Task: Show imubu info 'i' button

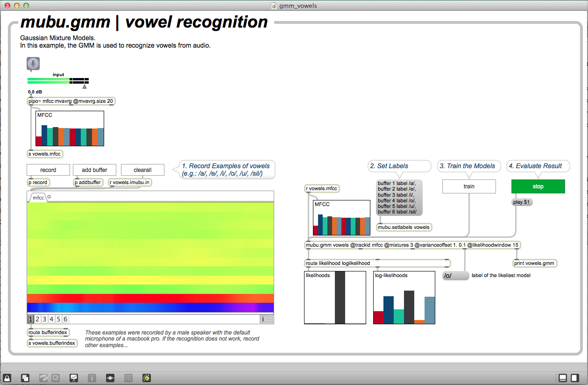Action: click(x=263, y=319)
